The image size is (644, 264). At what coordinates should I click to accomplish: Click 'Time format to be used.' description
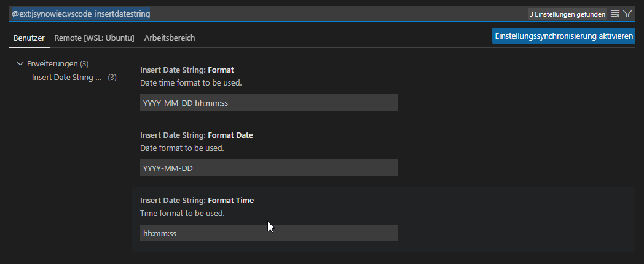click(x=182, y=213)
